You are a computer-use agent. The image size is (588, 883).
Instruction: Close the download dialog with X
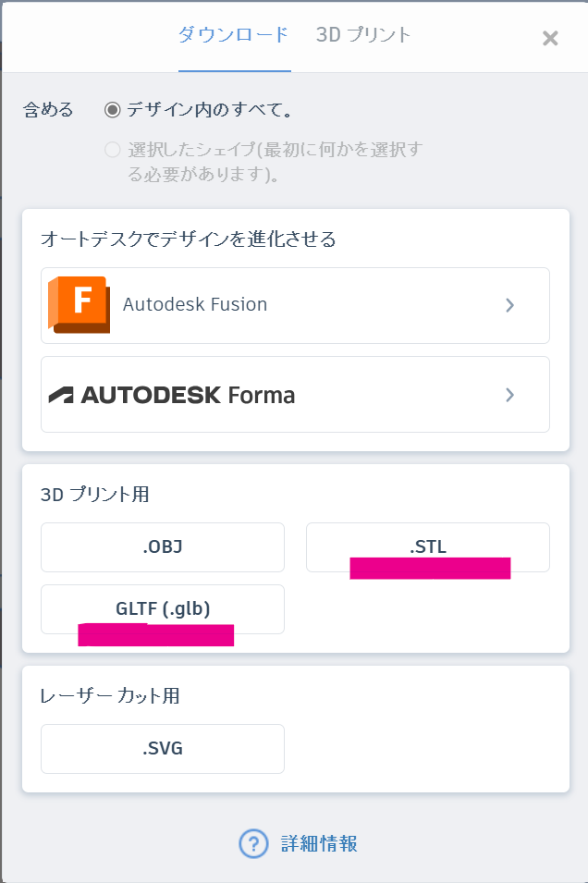[x=550, y=38]
